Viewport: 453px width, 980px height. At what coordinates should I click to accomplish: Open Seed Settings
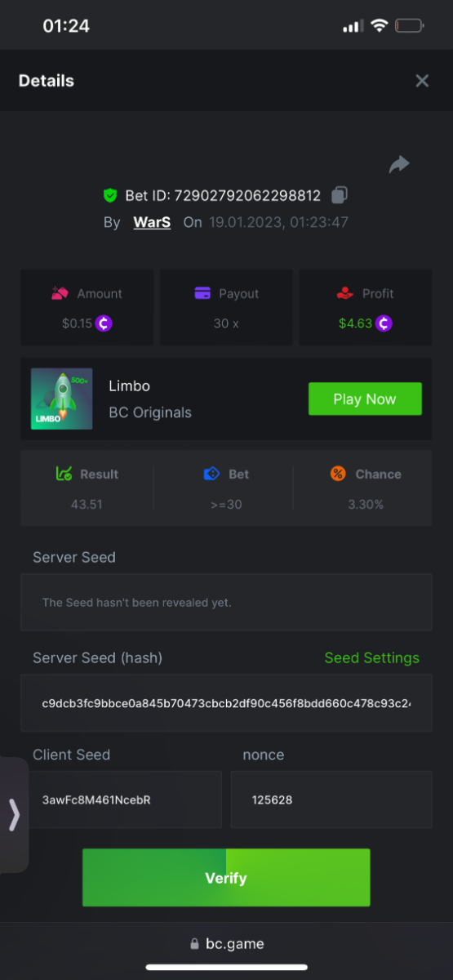tap(372, 658)
